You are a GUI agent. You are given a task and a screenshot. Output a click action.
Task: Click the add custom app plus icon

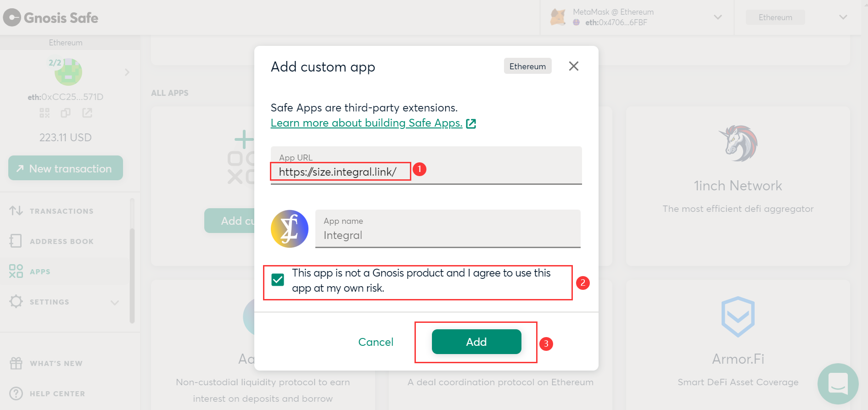pos(244,139)
